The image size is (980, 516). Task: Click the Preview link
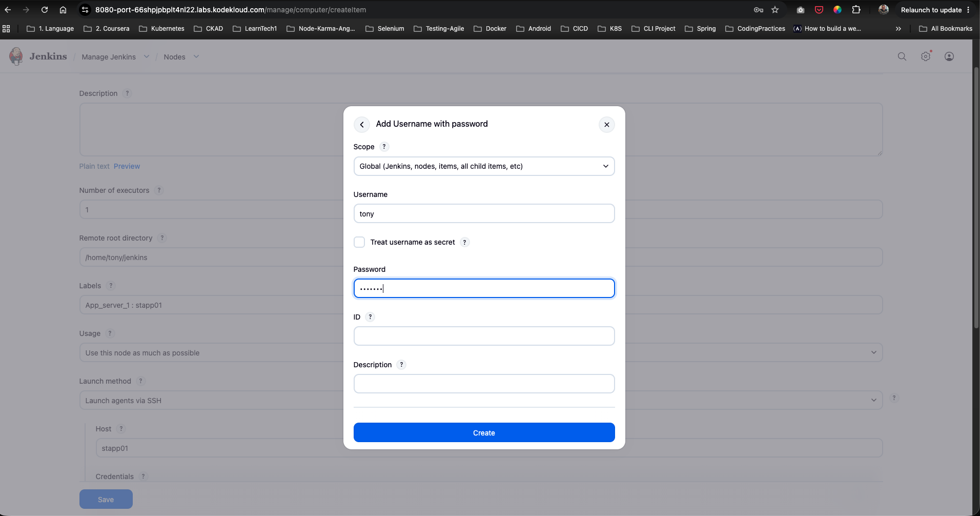click(127, 166)
